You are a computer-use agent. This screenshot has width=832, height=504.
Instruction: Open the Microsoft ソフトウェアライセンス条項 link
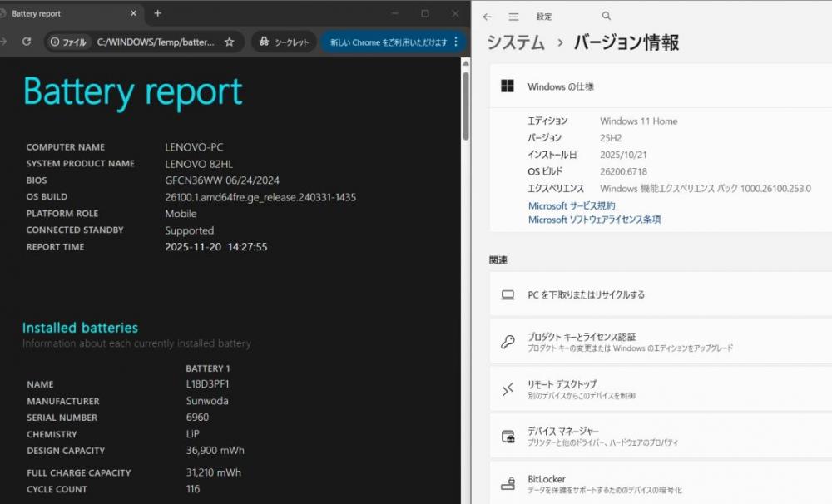pos(594,220)
